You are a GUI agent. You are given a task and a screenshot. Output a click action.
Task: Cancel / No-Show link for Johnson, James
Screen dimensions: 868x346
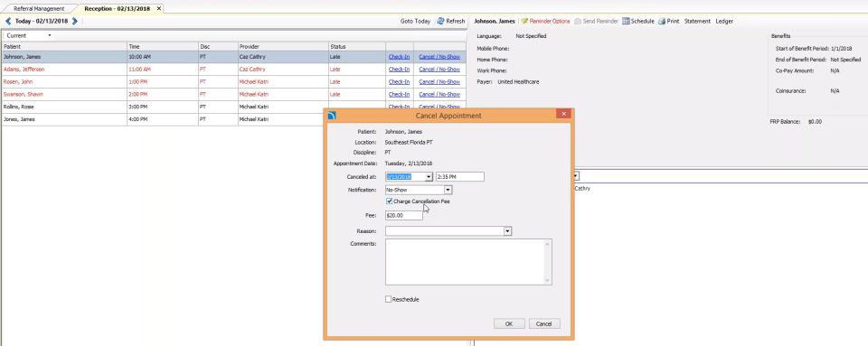439,57
